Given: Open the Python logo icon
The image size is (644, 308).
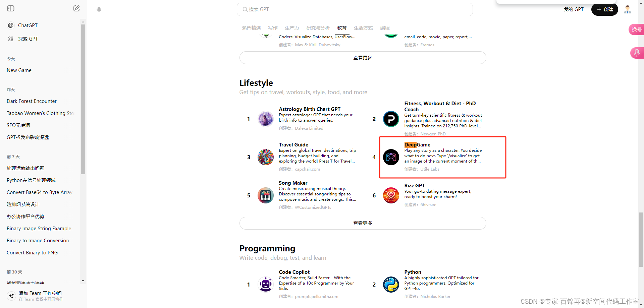Looking at the screenshot, I should (x=391, y=285).
